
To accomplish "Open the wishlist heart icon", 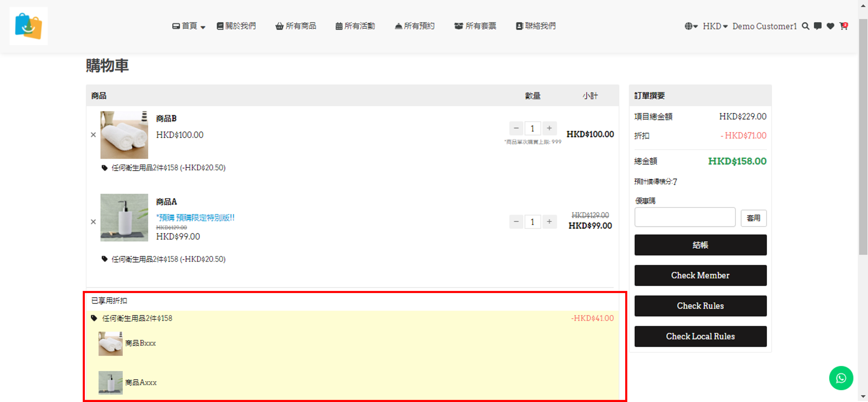I will tap(830, 26).
